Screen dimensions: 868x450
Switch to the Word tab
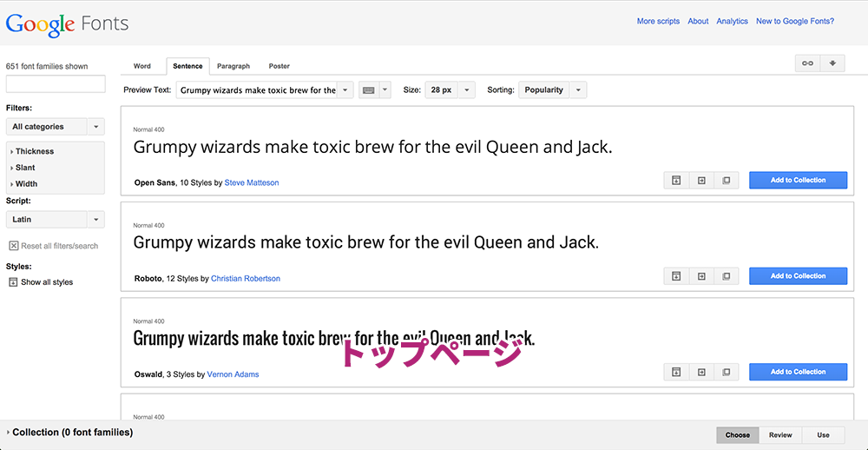coord(142,66)
